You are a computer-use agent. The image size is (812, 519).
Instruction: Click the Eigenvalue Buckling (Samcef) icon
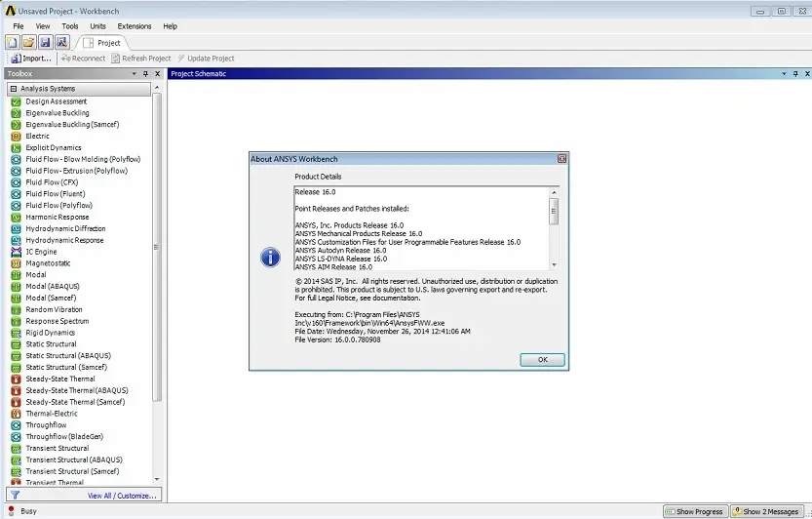pyautogui.click(x=16, y=125)
